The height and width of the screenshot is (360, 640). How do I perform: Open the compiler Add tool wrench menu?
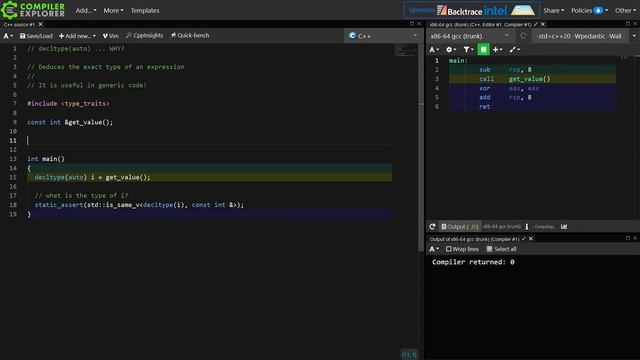pyautogui.click(x=514, y=49)
